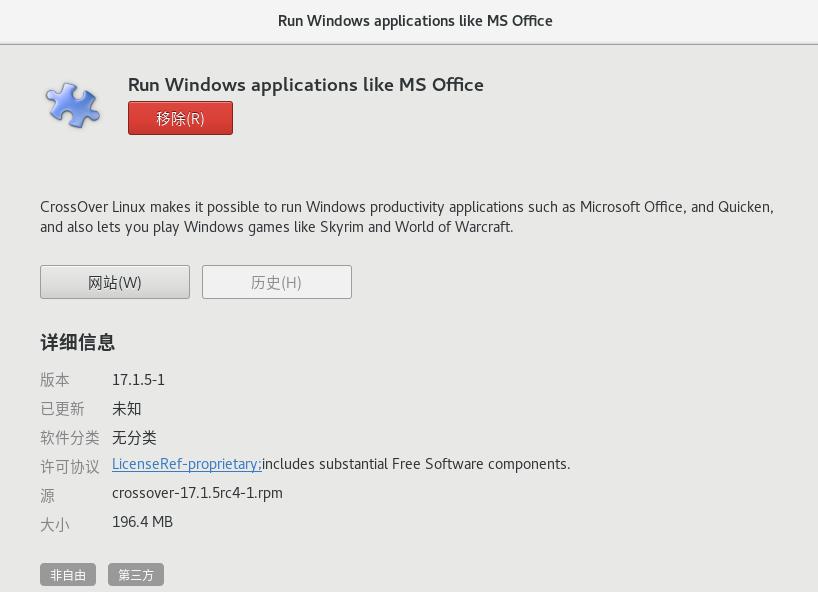
Task: Click the 非自由 non-free tag
Action: tap(68, 575)
